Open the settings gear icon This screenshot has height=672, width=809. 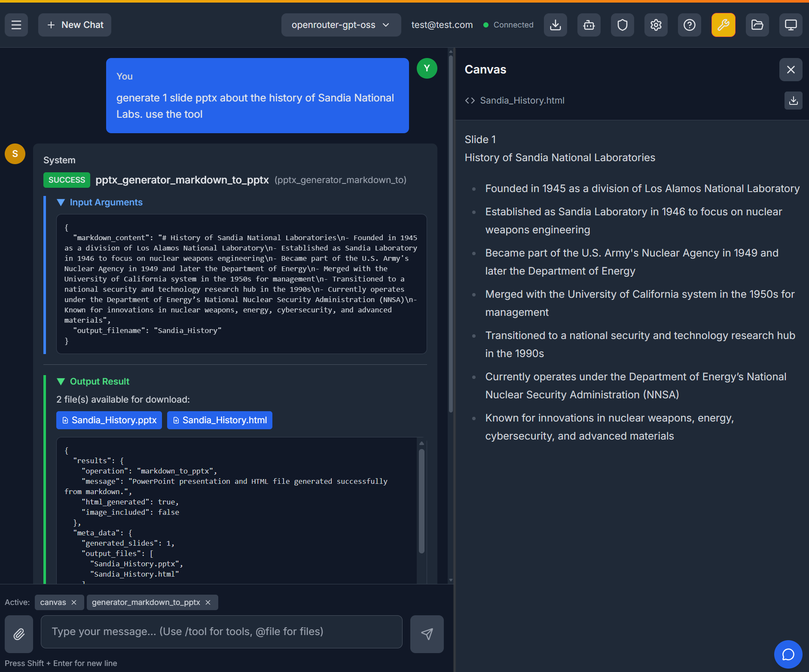coord(656,25)
